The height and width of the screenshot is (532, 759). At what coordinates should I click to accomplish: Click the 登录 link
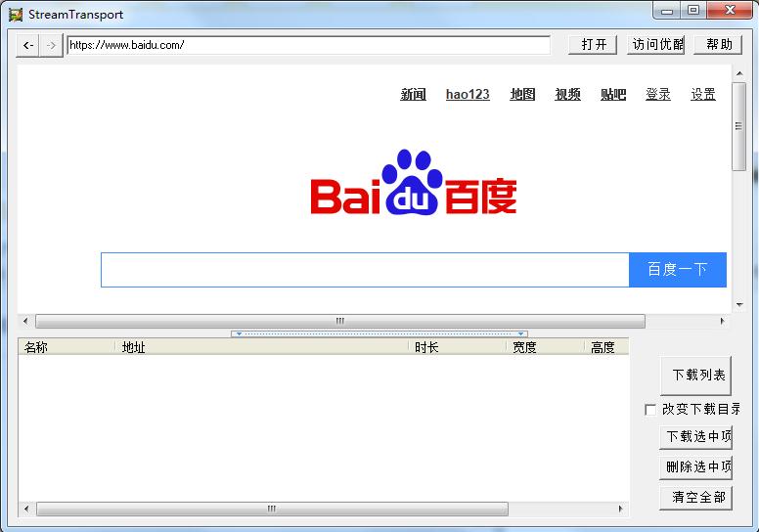coord(658,94)
